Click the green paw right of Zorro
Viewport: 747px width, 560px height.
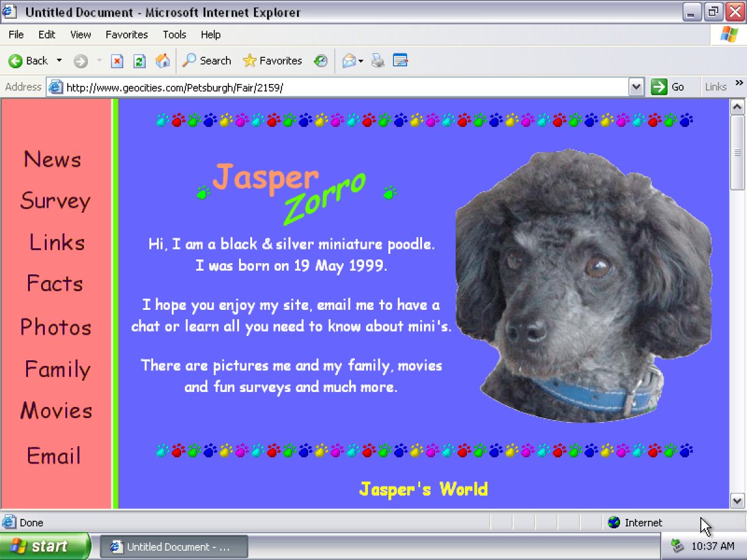click(x=390, y=192)
